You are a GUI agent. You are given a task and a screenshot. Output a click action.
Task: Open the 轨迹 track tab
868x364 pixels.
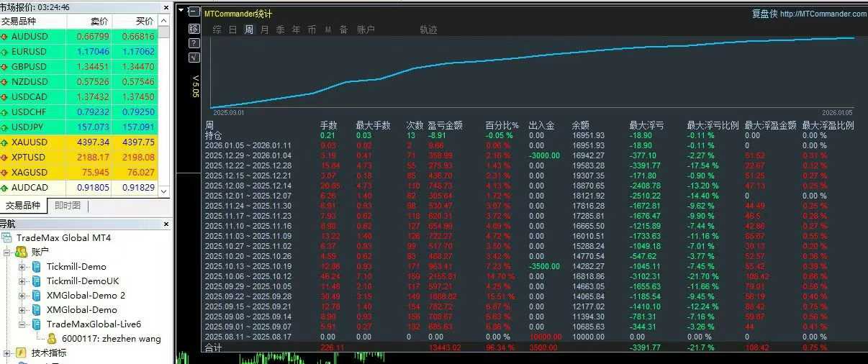coord(428,29)
